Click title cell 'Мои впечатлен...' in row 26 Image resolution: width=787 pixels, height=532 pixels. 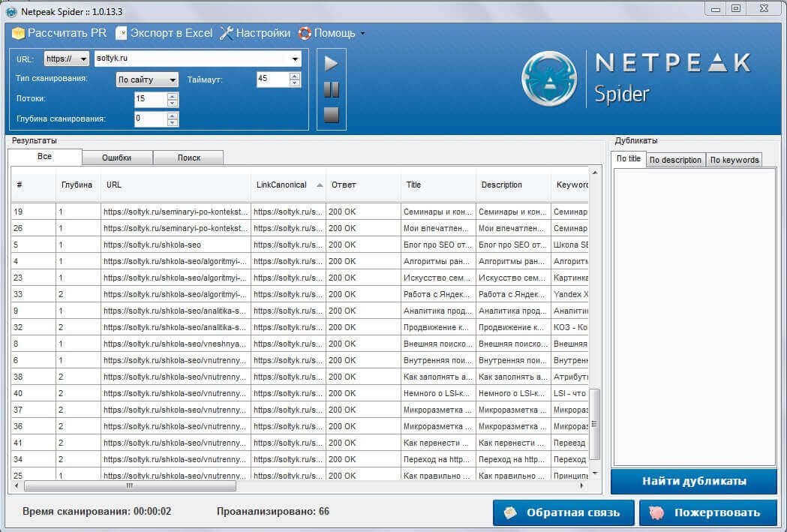pyautogui.click(x=438, y=228)
